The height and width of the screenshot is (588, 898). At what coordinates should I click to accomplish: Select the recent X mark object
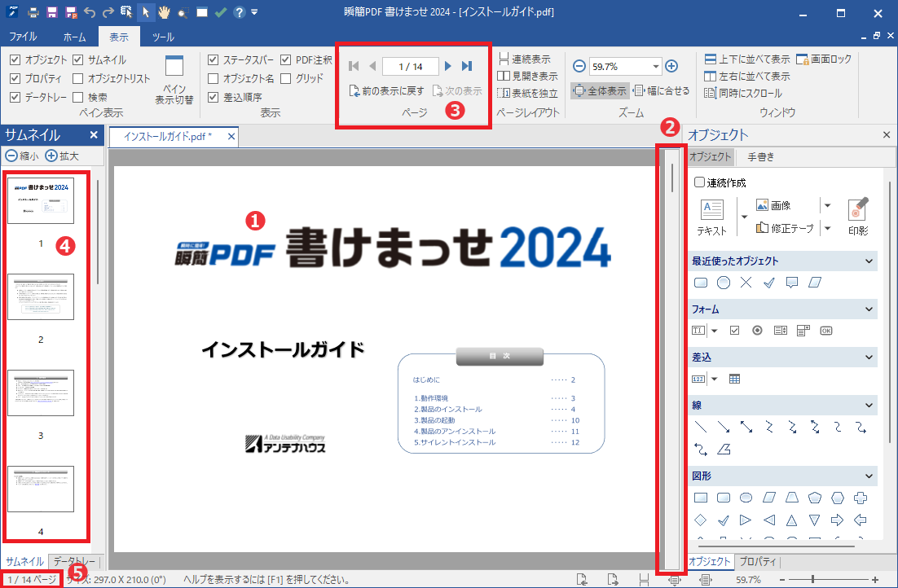pos(746,283)
